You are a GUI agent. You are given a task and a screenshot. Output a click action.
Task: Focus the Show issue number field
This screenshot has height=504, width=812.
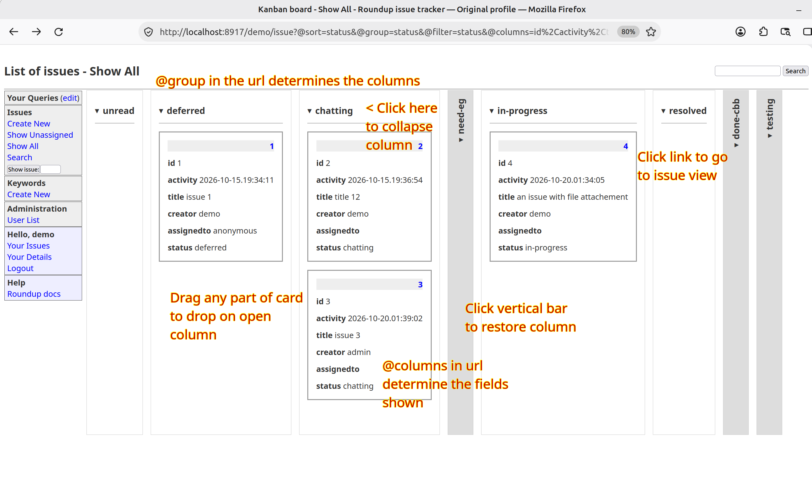point(50,169)
